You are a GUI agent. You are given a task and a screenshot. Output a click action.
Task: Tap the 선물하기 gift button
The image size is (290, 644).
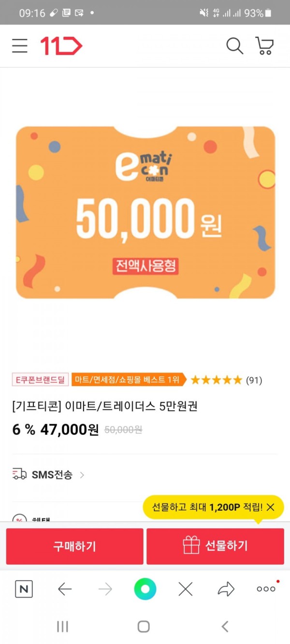coord(215,546)
